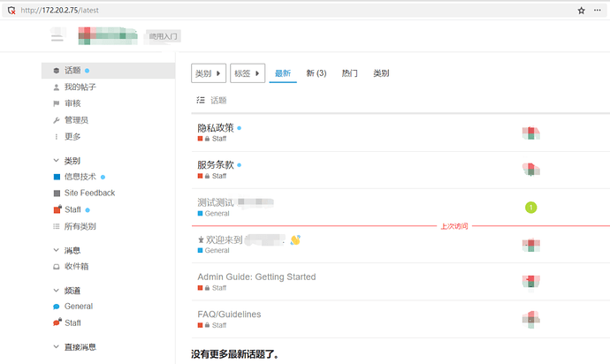610x364 pixels.
Task: Click Staff category under 服务条款
Action: click(212, 176)
